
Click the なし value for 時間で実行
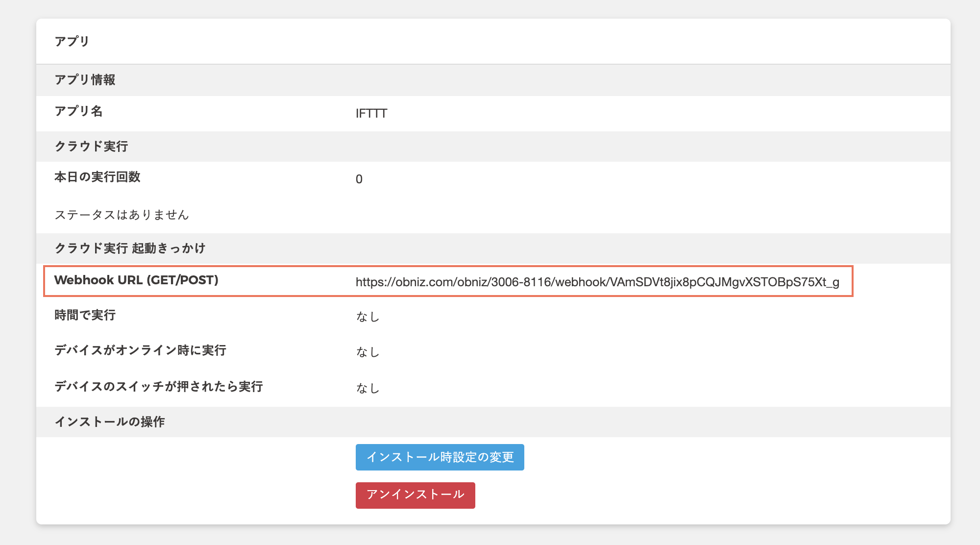click(367, 317)
